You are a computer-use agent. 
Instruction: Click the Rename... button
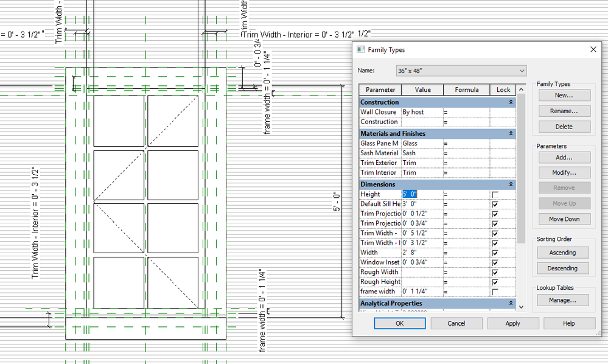[564, 111]
